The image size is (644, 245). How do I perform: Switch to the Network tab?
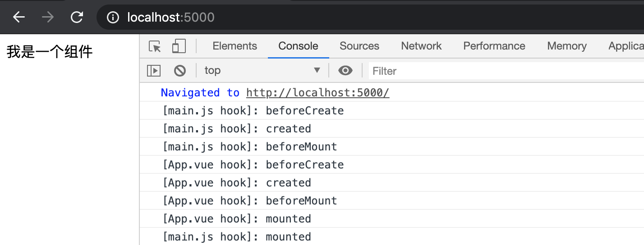(421, 46)
